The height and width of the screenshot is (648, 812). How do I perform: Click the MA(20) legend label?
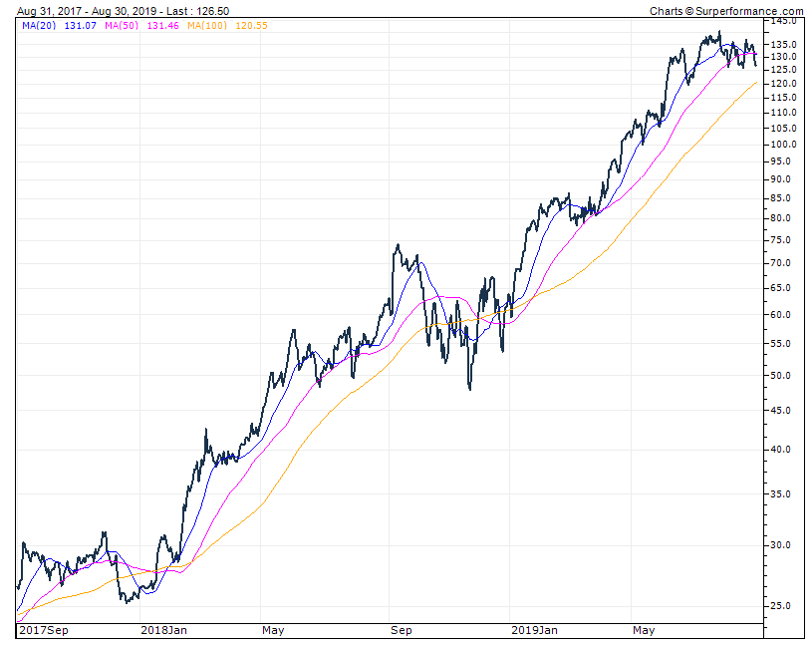pos(39,25)
